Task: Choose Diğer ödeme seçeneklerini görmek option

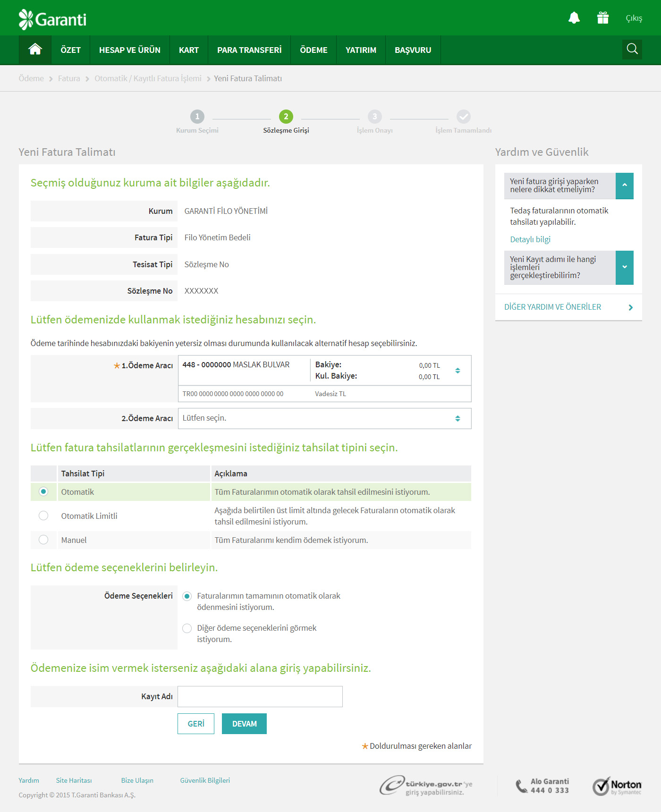Action: tap(187, 628)
